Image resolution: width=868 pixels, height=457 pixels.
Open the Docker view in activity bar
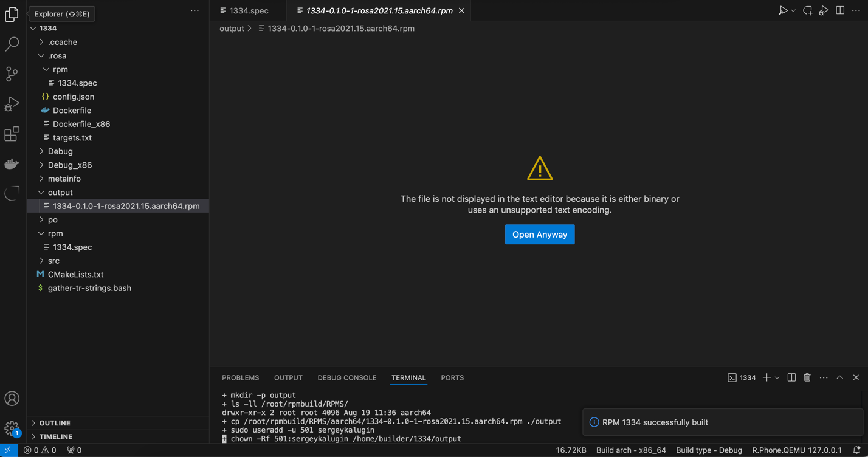coord(12,164)
